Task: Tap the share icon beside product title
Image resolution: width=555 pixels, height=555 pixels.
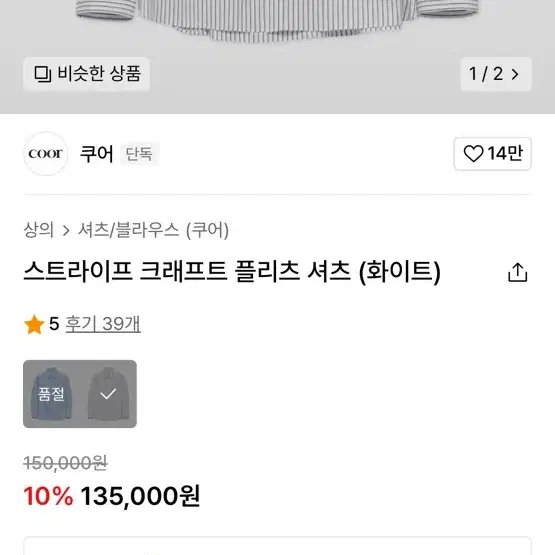Action: point(517,272)
